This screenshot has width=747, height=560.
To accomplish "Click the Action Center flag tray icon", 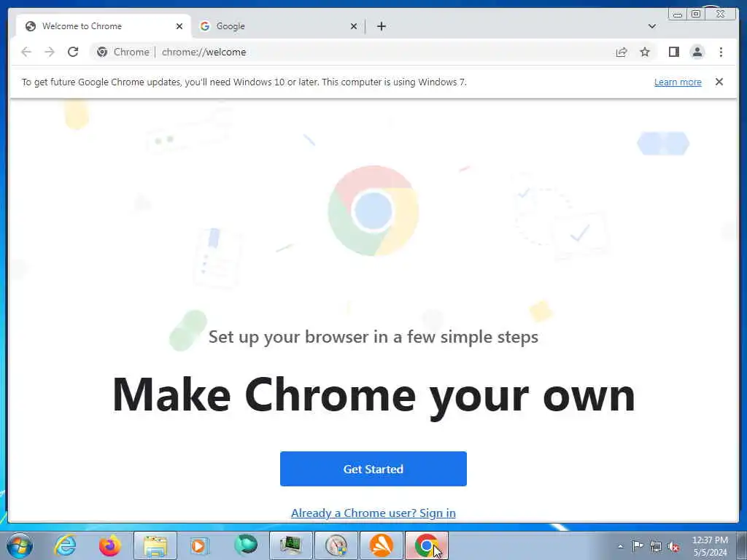I will tap(638, 545).
